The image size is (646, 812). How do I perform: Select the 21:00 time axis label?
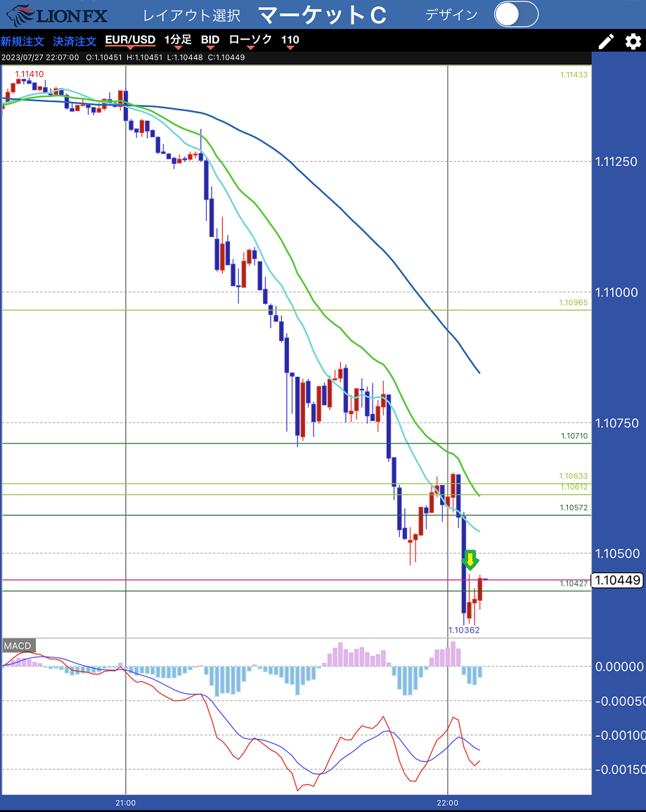click(126, 803)
